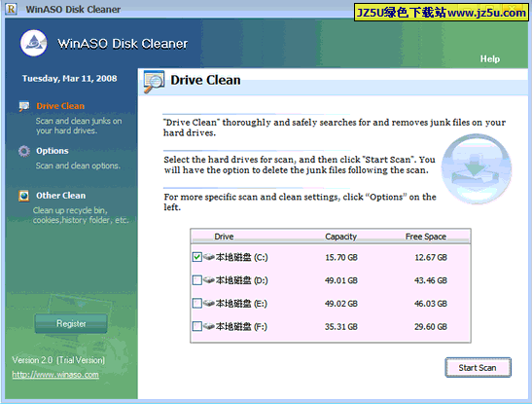This screenshot has width=532, height=404.
Task: Select the Other Clean sidebar icon
Action: (23, 196)
